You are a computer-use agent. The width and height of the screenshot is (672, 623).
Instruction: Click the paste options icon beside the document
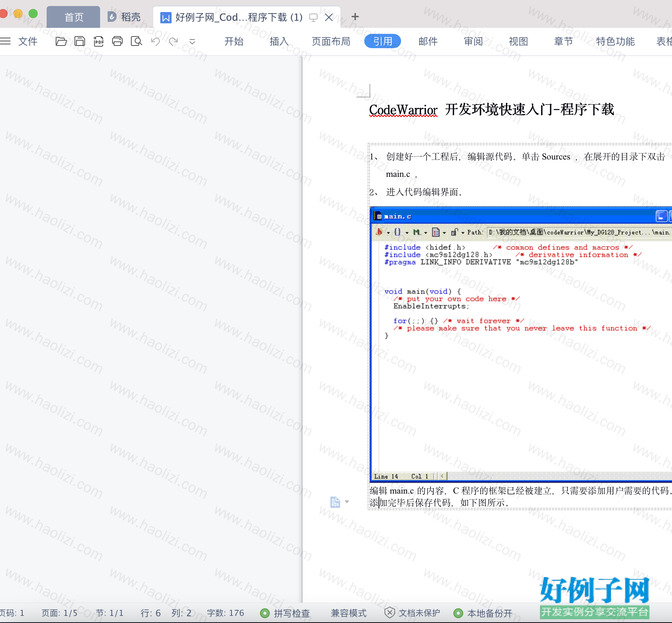[x=335, y=502]
